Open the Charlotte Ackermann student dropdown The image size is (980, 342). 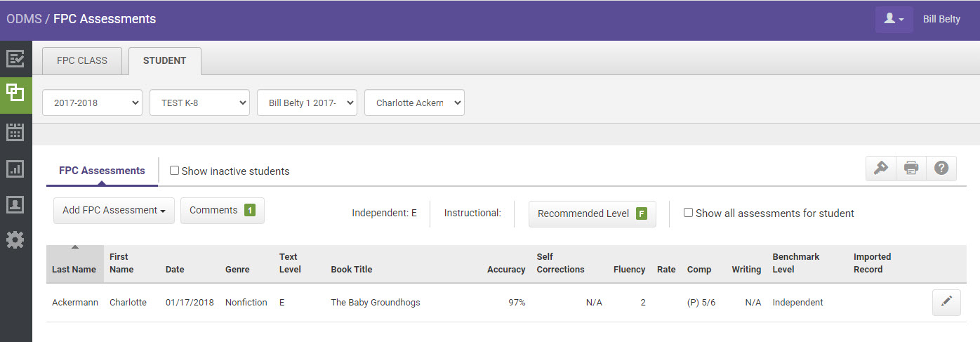414,103
